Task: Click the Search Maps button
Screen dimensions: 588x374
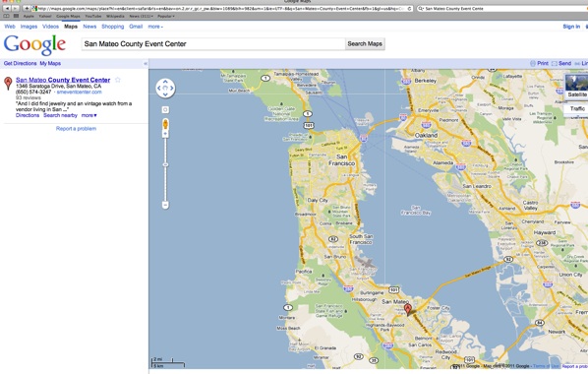Action: point(365,43)
